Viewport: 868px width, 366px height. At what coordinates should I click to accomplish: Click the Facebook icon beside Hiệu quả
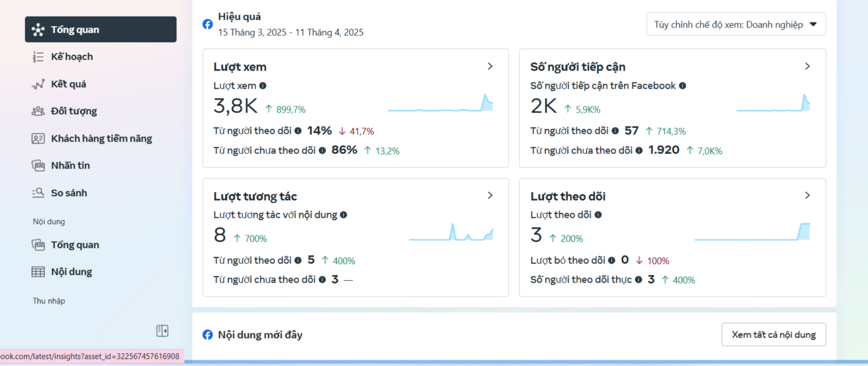click(x=208, y=24)
